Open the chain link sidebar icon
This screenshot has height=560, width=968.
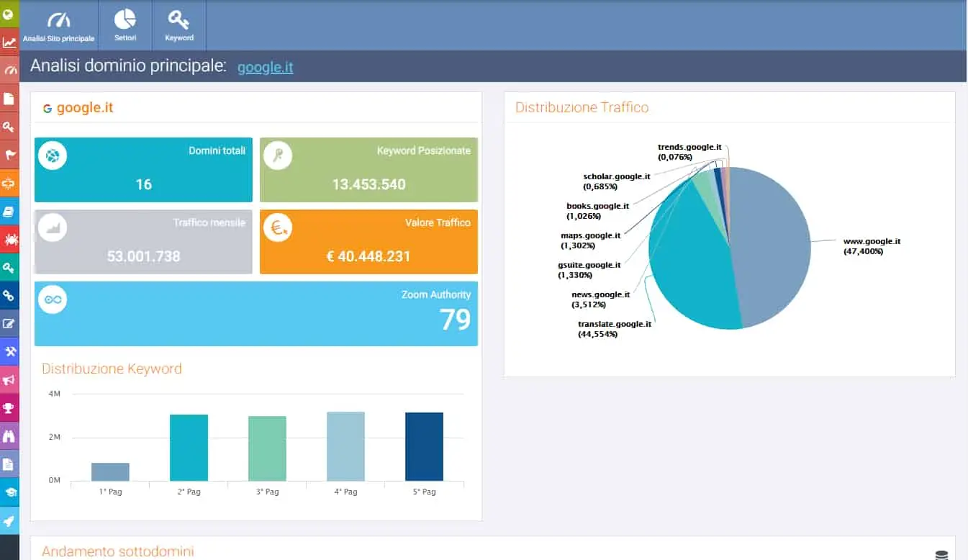pos(9,295)
